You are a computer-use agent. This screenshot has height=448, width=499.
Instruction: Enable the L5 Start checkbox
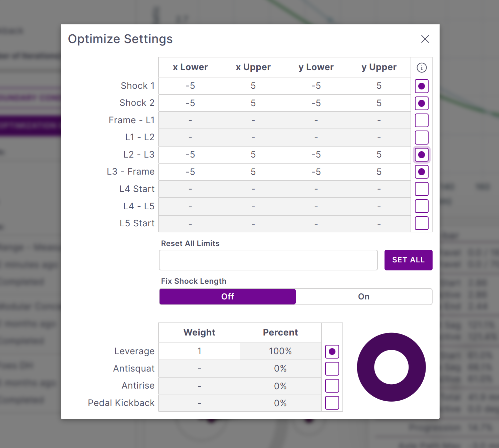422,223
